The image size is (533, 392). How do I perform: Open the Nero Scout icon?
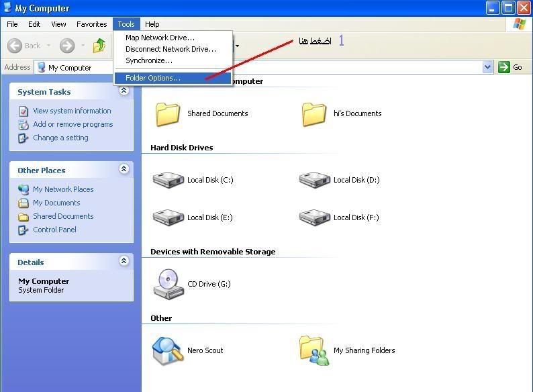tap(166, 350)
